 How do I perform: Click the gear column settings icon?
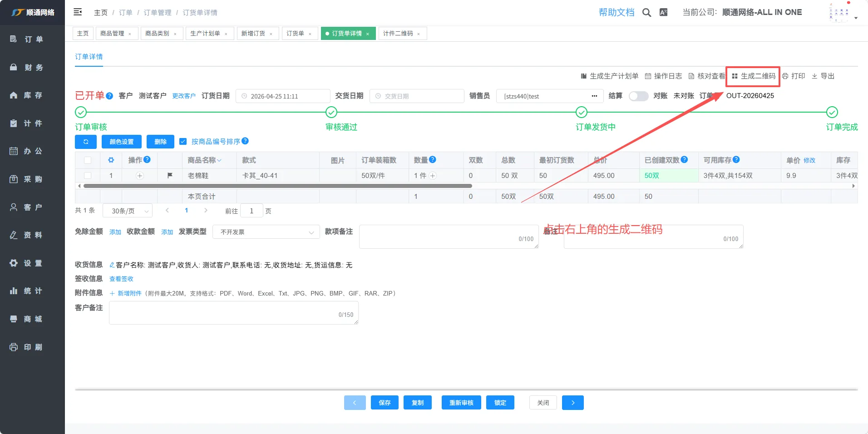(x=111, y=160)
